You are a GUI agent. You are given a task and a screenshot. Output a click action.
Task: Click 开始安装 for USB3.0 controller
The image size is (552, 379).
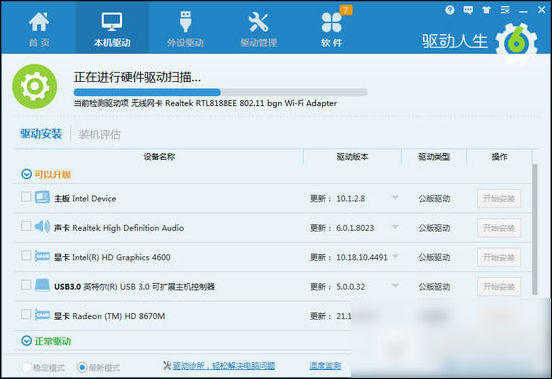(x=499, y=287)
